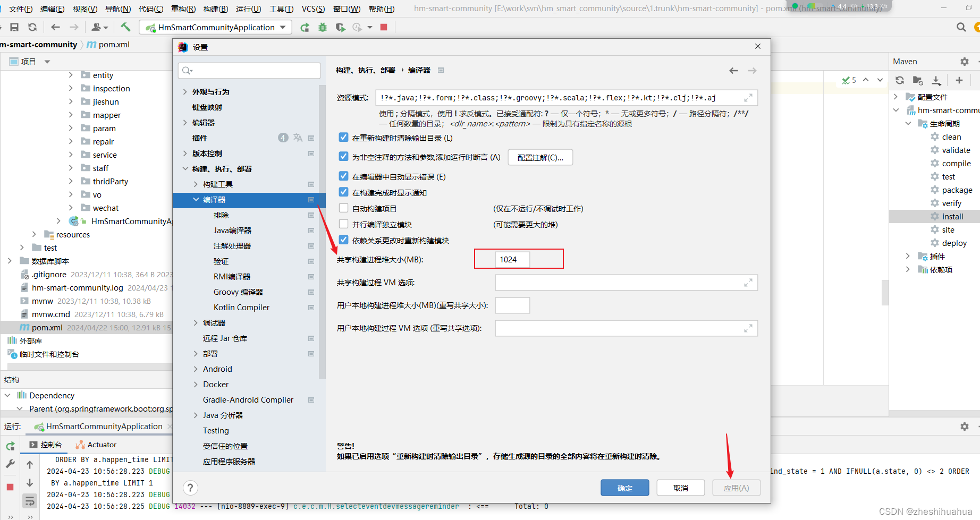This screenshot has height=520, width=980.
Task: Switch to the 控制台 tab
Action: pyautogui.click(x=46, y=445)
